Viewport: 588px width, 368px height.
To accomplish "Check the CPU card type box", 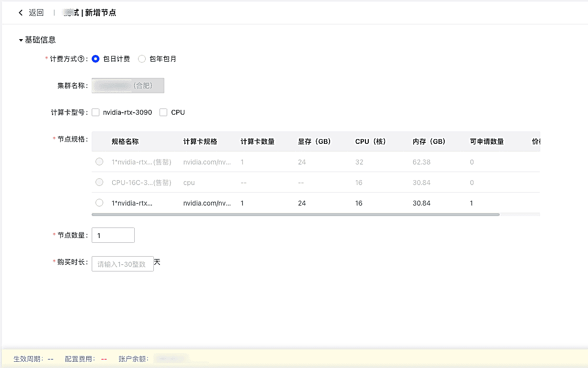I will pyautogui.click(x=163, y=113).
